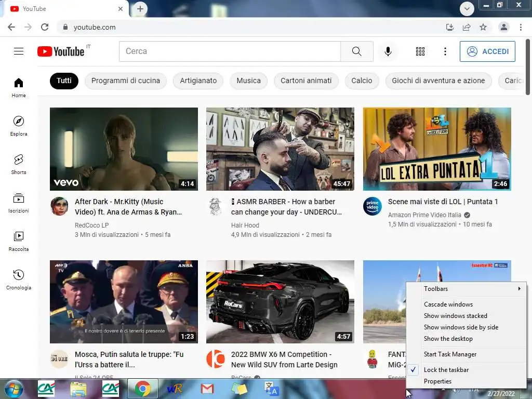The width and height of the screenshot is (532, 399).
Task: Open the Translate app on taskbar
Action: (x=271, y=389)
